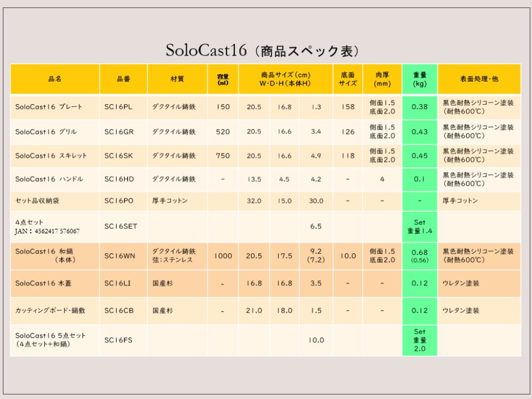Screen dimensions: 532x399
Task: Click the 容量 (ml) header cell
Action: click(223, 79)
